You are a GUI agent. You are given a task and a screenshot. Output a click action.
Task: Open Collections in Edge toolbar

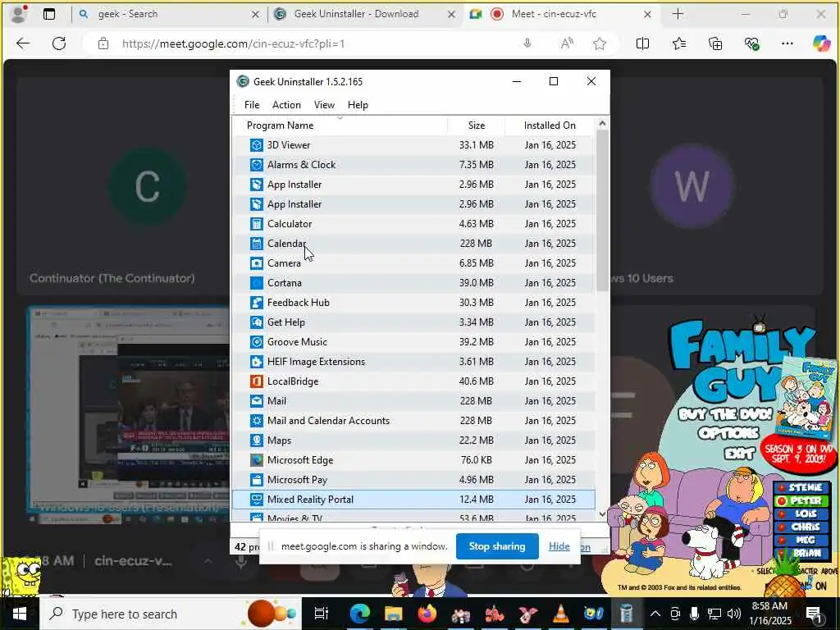(715, 44)
